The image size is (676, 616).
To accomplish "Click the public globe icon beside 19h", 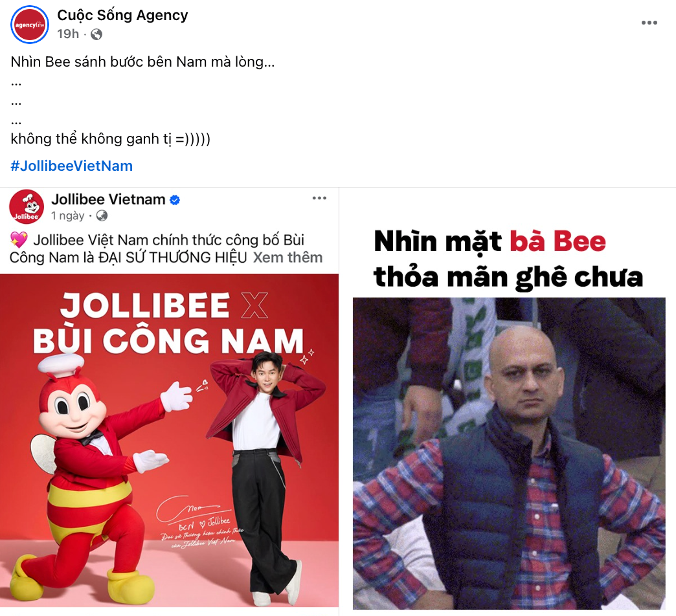I will point(96,34).
